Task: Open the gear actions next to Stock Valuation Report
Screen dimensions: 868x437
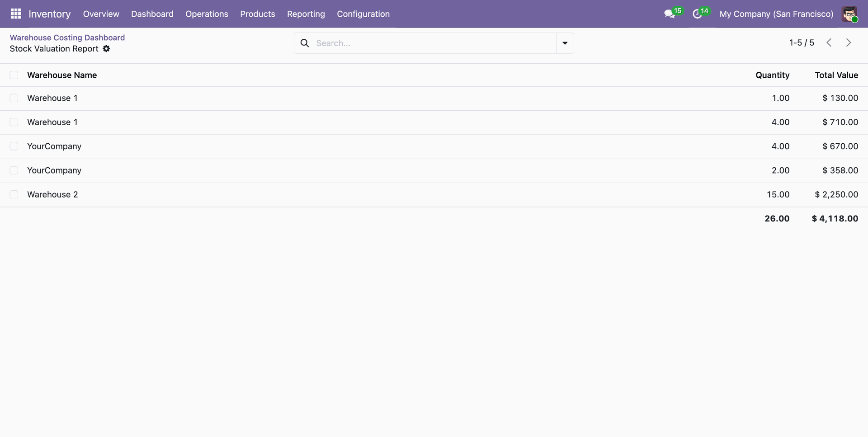Action: coord(106,48)
